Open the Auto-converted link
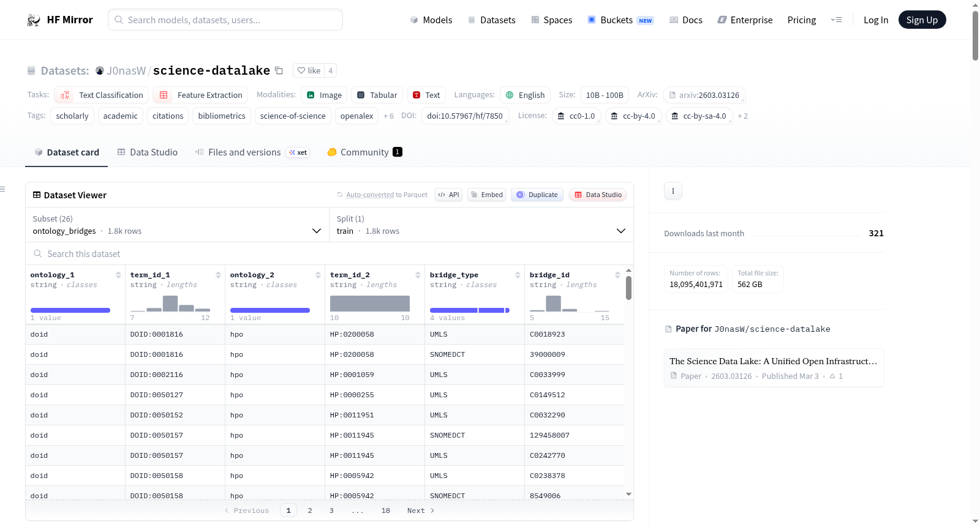The height and width of the screenshot is (527, 980). [x=370, y=195]
